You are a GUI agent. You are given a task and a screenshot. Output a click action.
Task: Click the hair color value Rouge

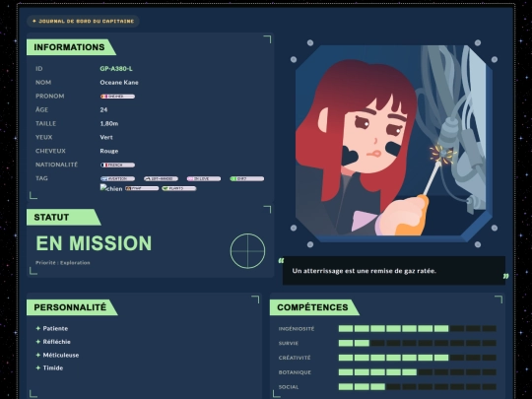click(109, 151)
